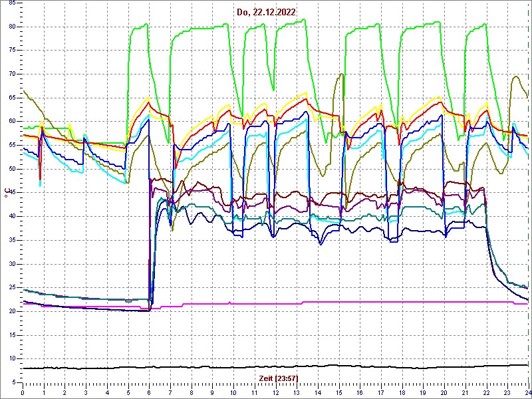
Task: Select the 55 tick label on the temperature axis
Action: [12, 145]
